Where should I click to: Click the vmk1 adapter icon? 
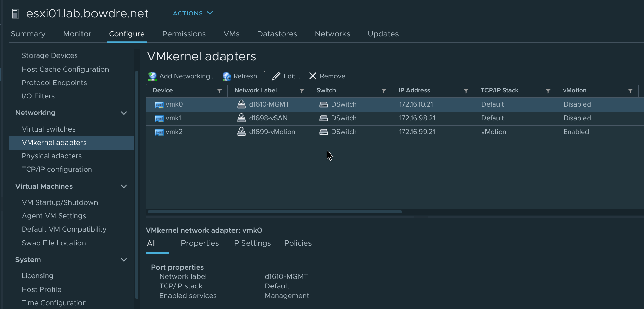(159, 119)
